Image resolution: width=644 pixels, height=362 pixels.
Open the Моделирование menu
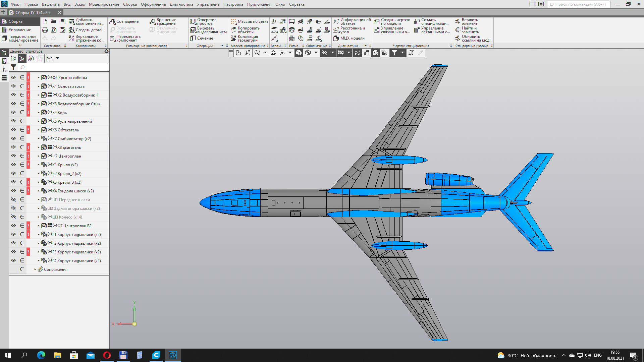click(x=104, y=4)
